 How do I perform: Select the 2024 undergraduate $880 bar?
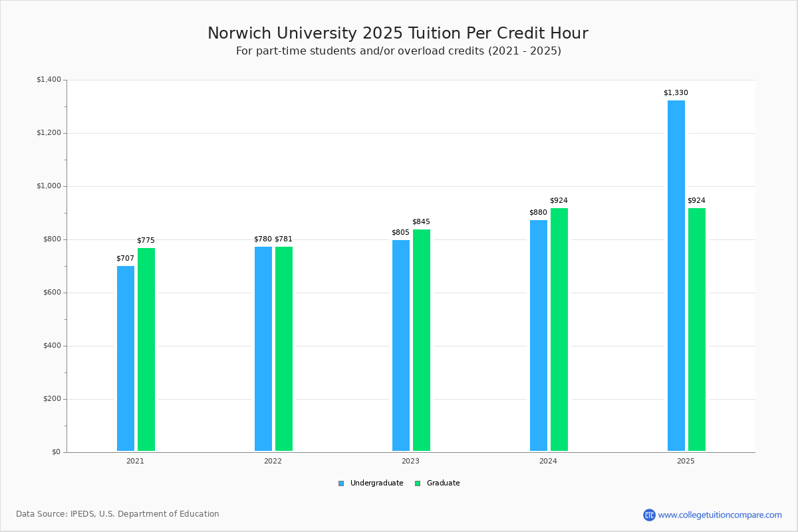[x=539, y=335]
